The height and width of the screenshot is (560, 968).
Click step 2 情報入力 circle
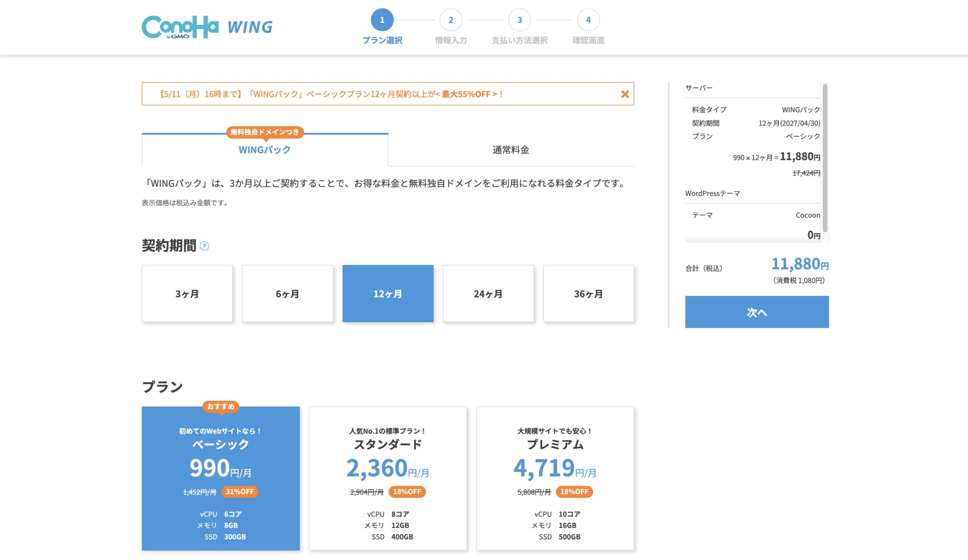[x=451, y=20]
